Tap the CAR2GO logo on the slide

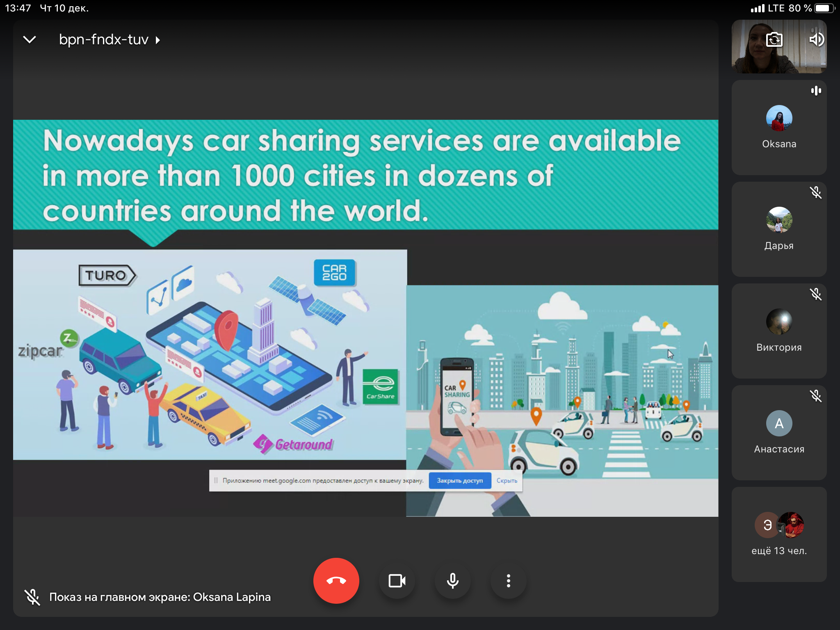click(x=335, y=273)
